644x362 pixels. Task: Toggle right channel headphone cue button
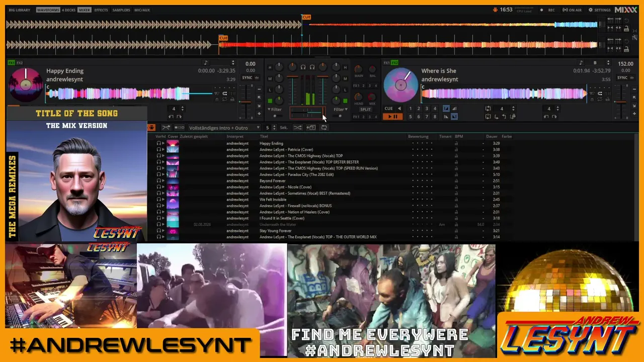pyautogui.click(x=312, y=67)
